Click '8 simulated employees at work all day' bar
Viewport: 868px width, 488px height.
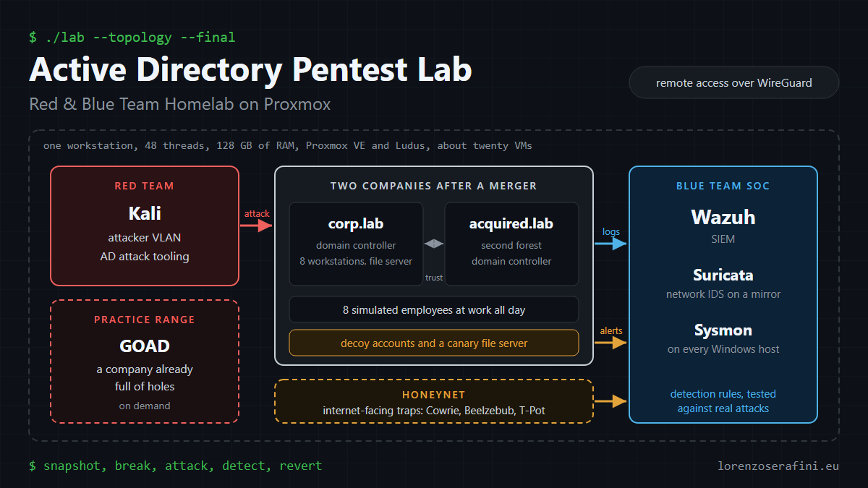[x=434, y=309]
